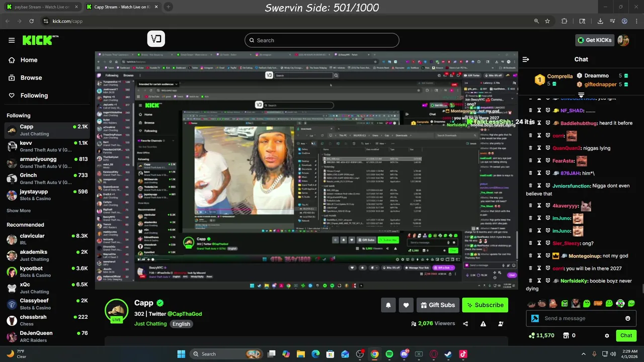Open the Chrome three-dot menu
644x362 pixels.
pos(636,21)
